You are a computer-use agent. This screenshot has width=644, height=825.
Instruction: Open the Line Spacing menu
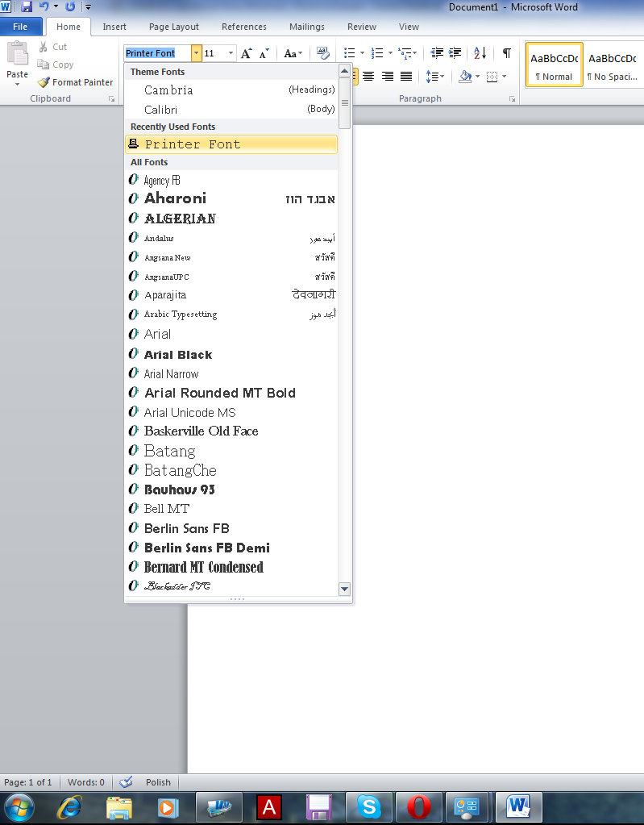click(x=434, y=77)
